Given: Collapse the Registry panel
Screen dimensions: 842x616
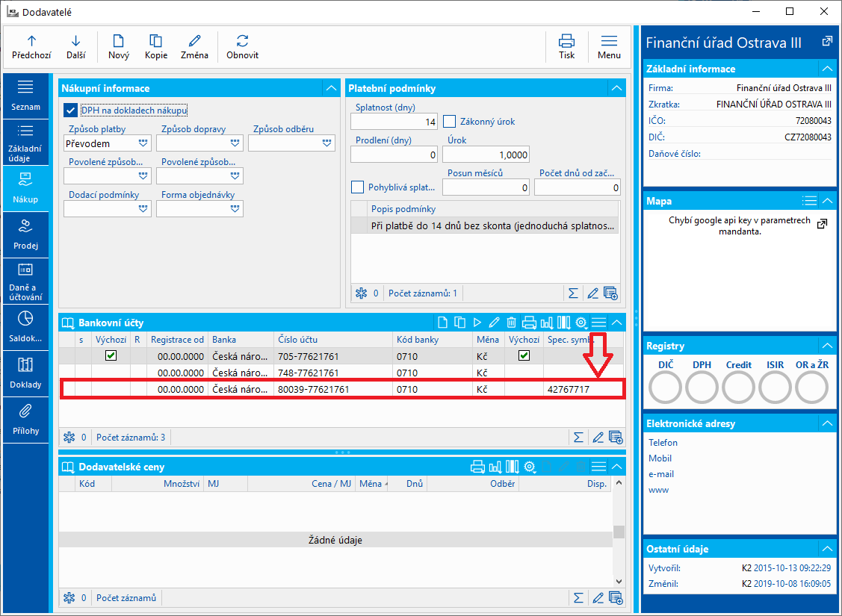Looking at the screenshot, I should pyautogui.click(x=828, y=346).
